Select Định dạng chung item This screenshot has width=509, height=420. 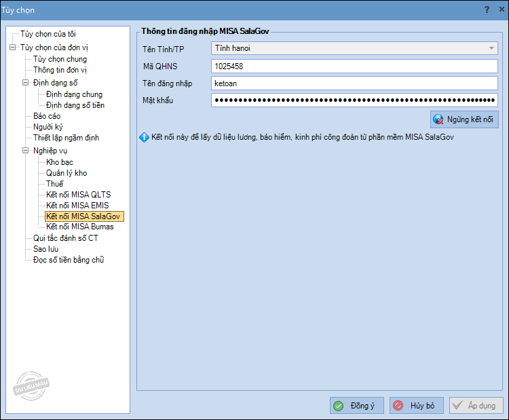pyautogui.click(x=75, y=94)
